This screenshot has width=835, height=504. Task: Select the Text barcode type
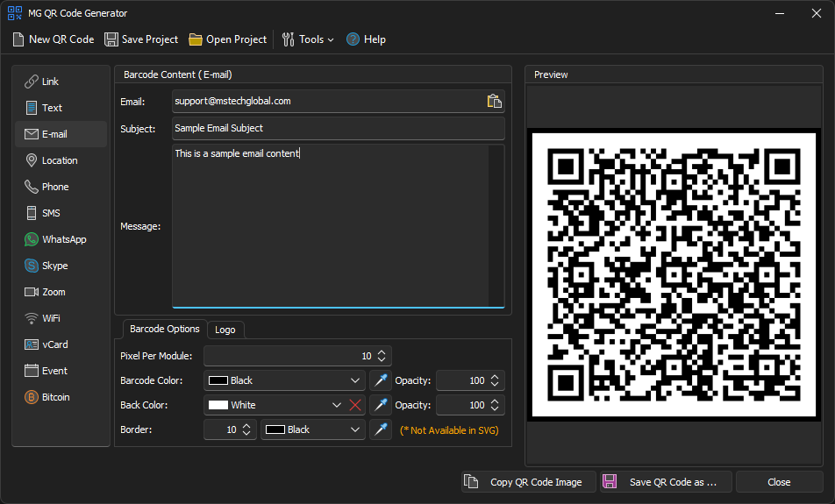point(61,108)
